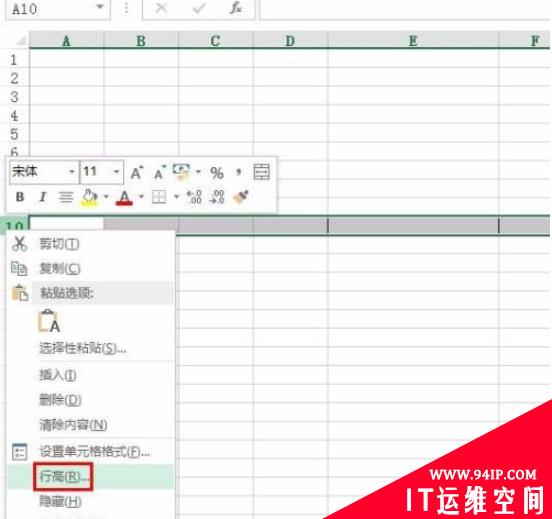552x519 pixels.
Task: Apply the red font color swatch
Action: [124, 198]
